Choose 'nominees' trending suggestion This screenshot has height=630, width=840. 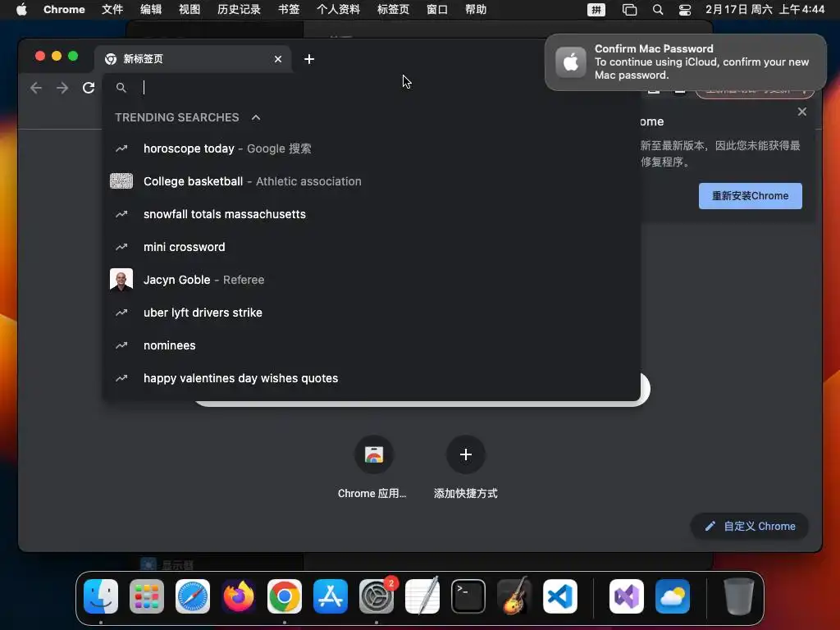point(372,345)
